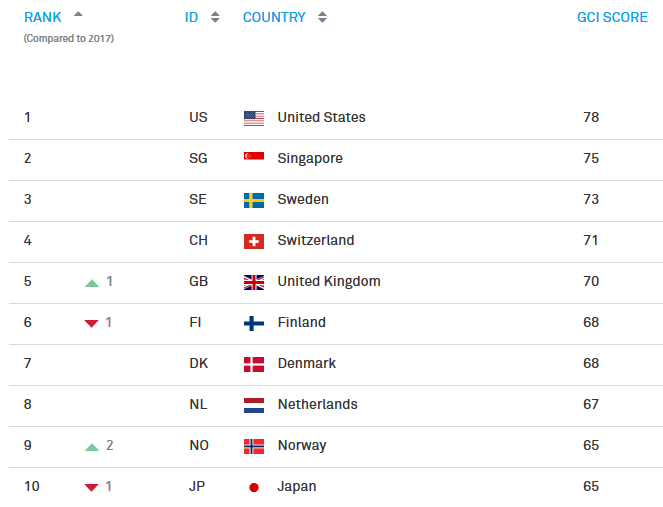Image resolution: width=663 pixels, height=507 pixels.
Task: Click the GCI SCORE column header
Action: coord(612,17)
